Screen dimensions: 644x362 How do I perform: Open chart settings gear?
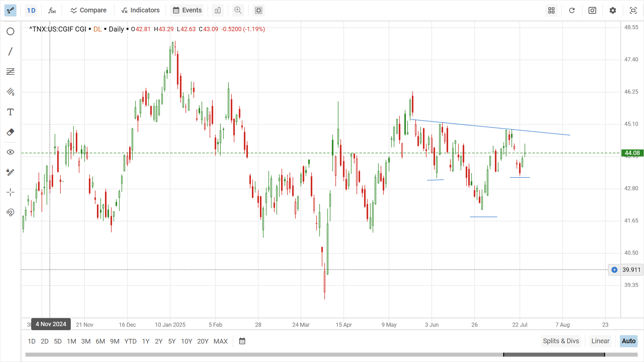[x=613, y=10]
